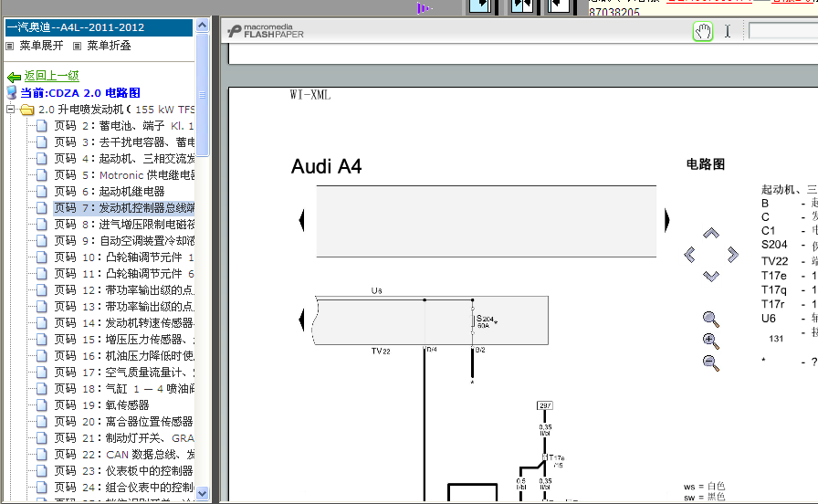Click the page icon beside 页码 19
The image size is (818, 504).
(42, 404)
